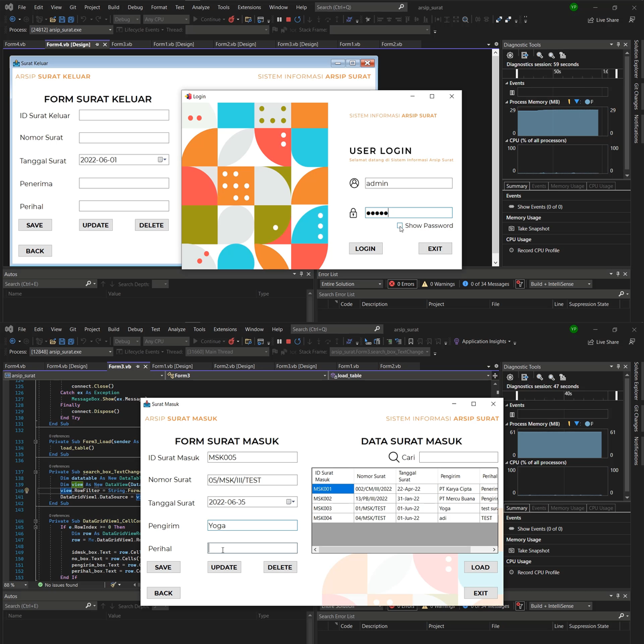
Task: Click the magnifier icon next to Cari
Action: pos(394,457)
